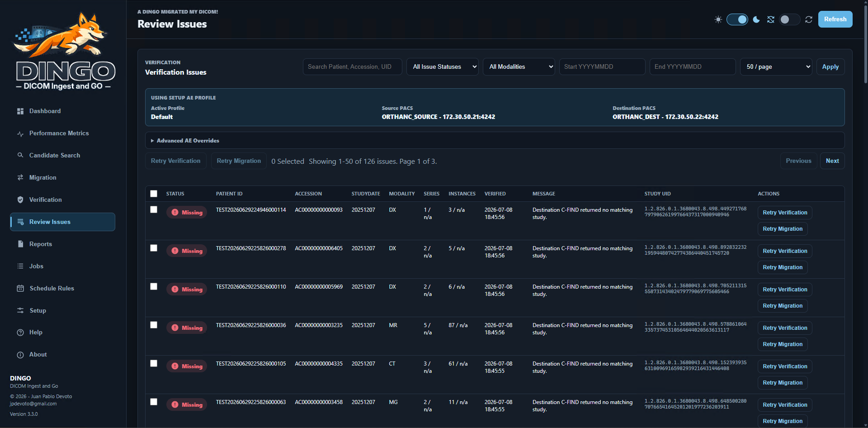868x428 pixels.
Task: Click Missing status badge for accession AC00000000006405
Action: pos(187,251)
